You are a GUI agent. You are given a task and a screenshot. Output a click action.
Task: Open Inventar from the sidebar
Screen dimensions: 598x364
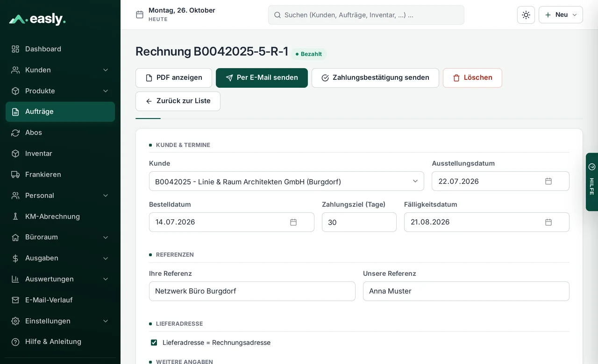click(60, 154)
